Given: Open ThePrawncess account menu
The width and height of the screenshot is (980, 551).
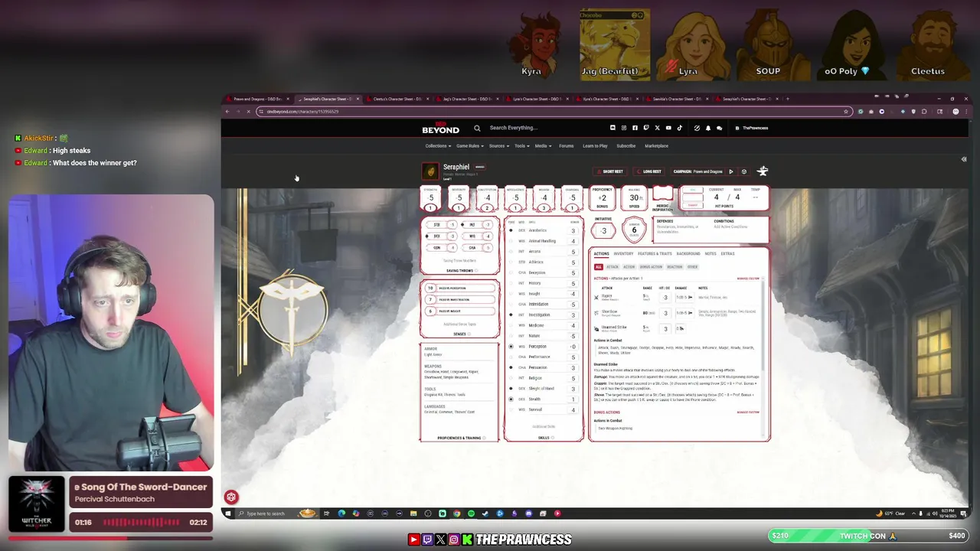Looking at the screenshot, I should [752, 128].
